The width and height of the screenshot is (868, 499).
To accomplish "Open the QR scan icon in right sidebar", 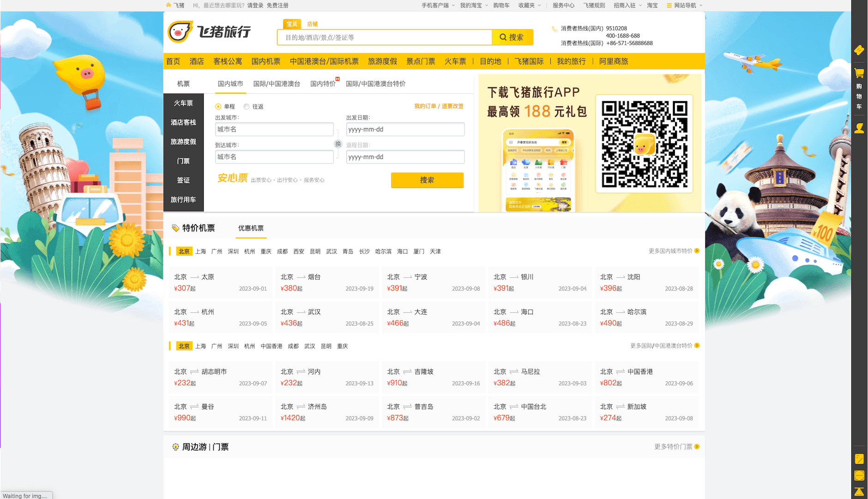I will tap(859, 475).
